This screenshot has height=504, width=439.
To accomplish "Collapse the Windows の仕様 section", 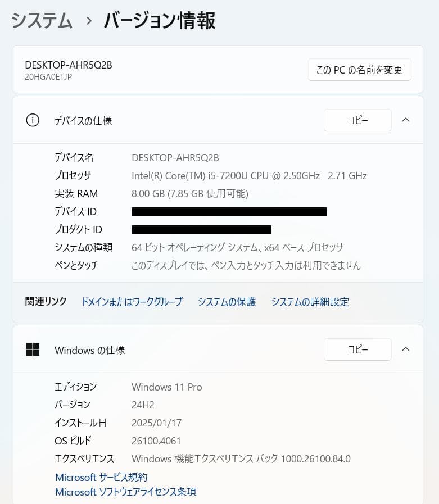I will pos(406,349).
